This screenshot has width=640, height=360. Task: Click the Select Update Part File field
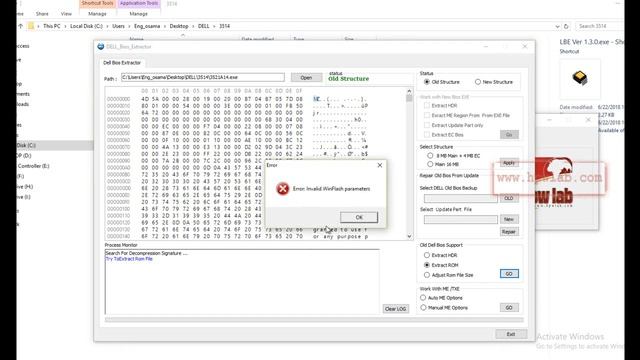pyautogui.click(x=460, y=220)
